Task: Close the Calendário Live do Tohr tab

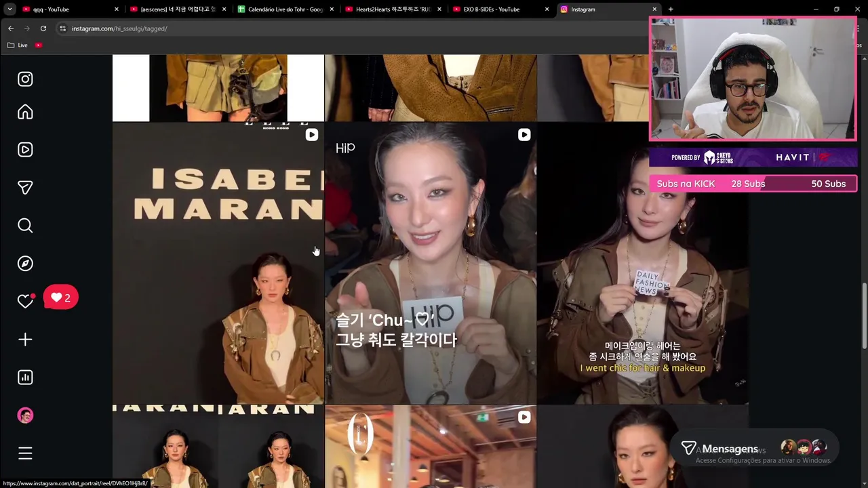Action: (332, 9)
